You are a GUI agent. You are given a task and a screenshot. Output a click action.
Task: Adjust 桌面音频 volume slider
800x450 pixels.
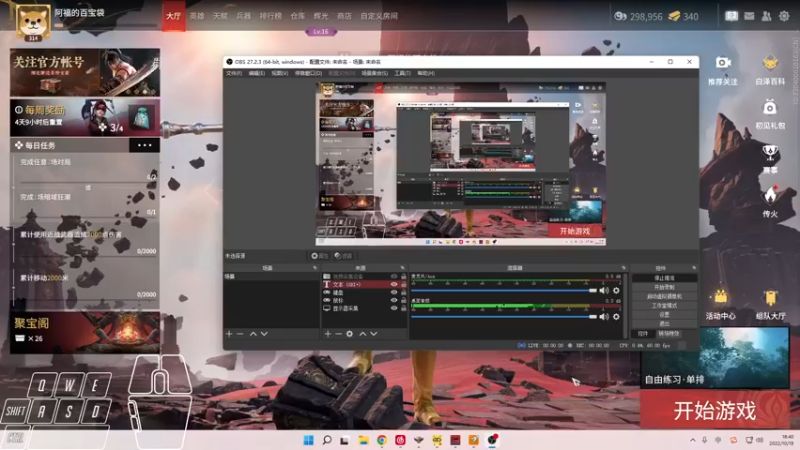tap(504, 317)
